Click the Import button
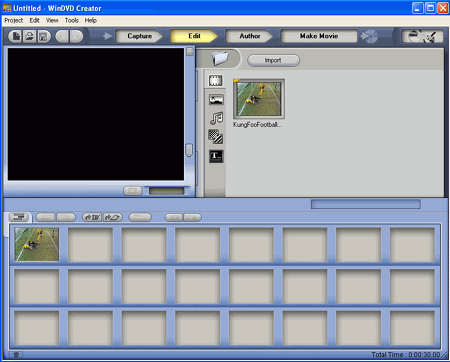 (273, 60)
